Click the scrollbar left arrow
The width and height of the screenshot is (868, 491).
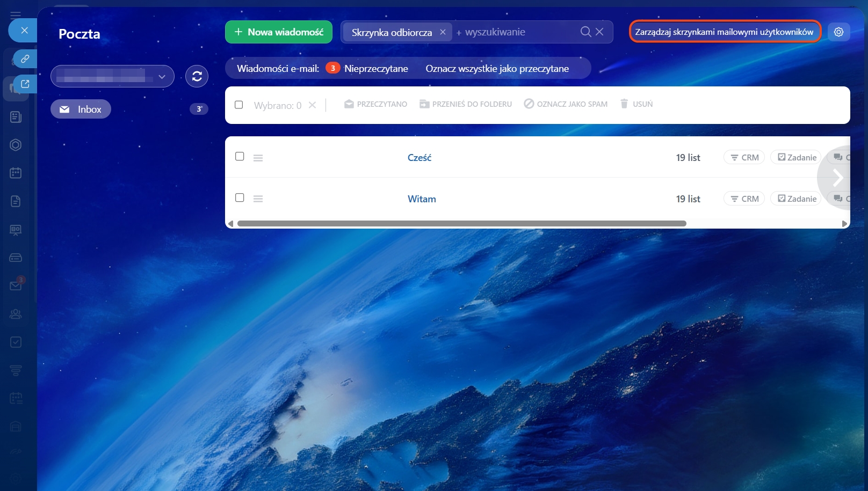coord(231,224)
